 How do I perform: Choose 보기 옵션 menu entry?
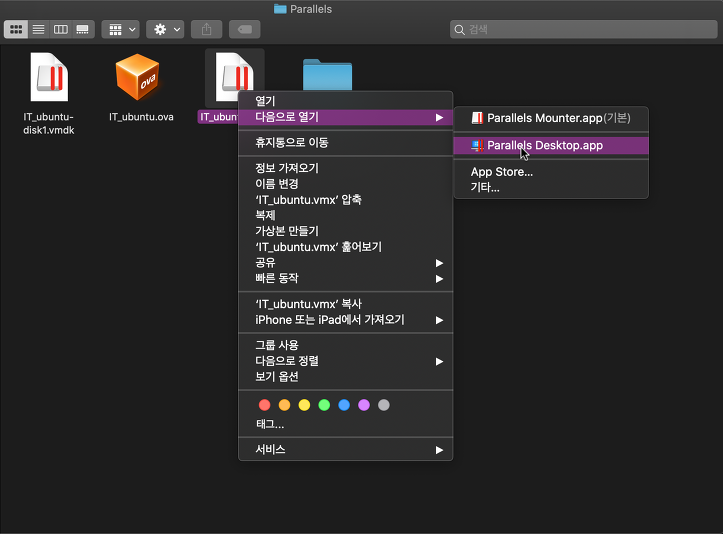coord(346,377)
